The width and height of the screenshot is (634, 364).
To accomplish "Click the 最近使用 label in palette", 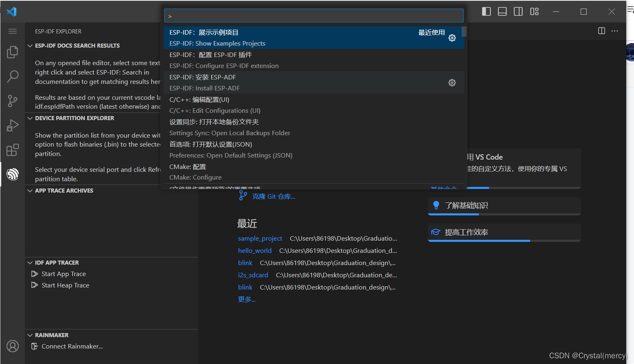I will point(431,33).
